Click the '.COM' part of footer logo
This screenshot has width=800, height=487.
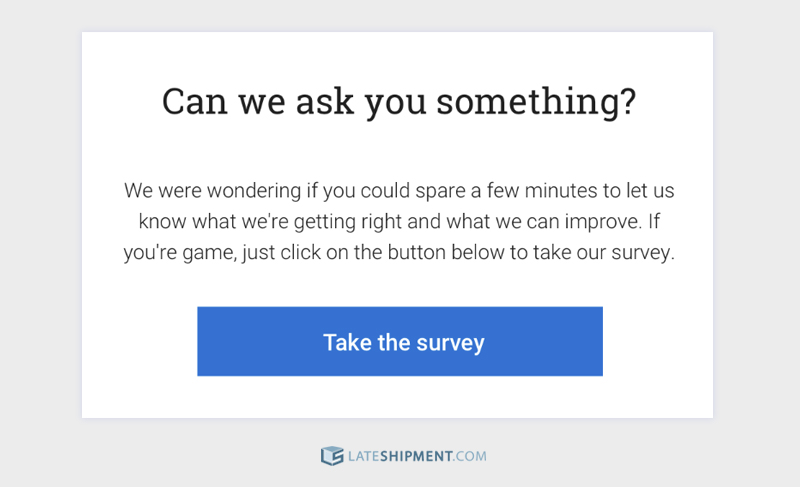470,456
